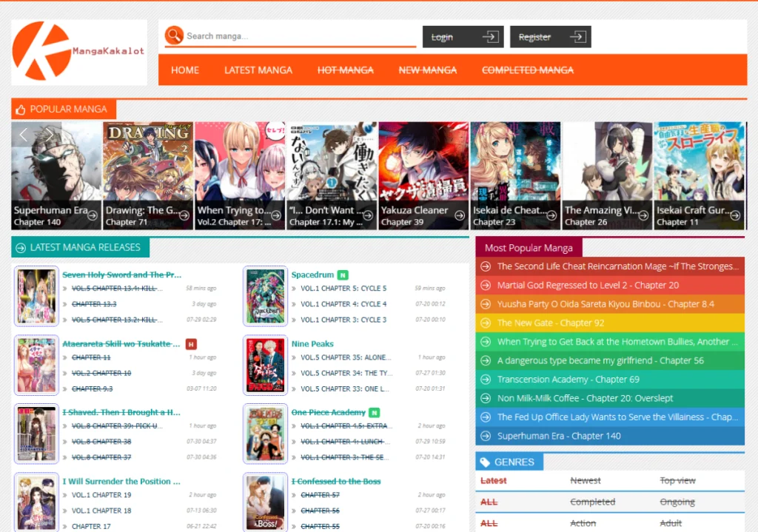
Task: Click the Login button
Action: point(463,37)
